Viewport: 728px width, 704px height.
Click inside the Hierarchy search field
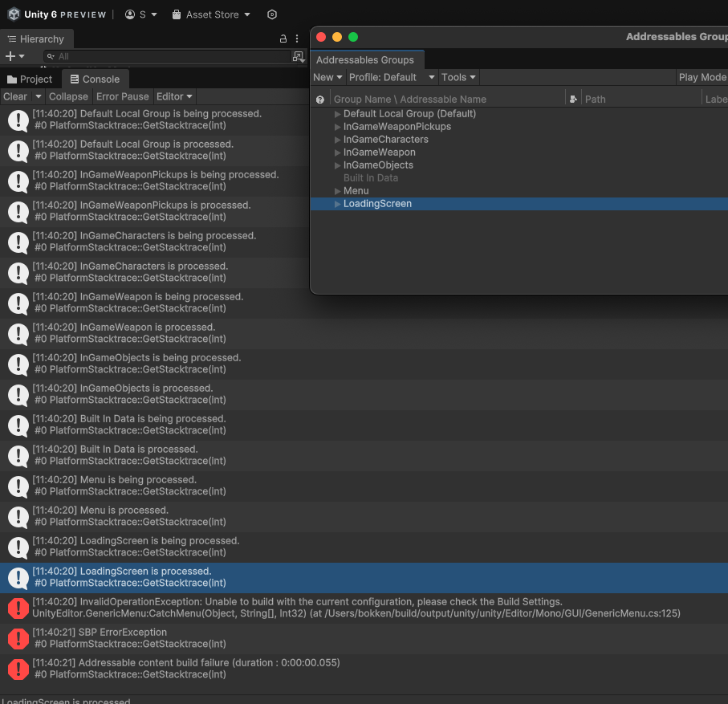(161, 57)
